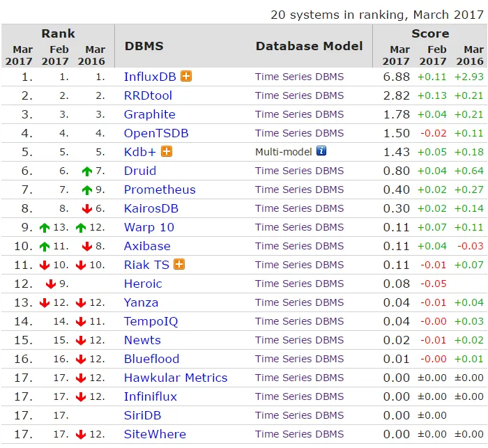Click the red down arrow beside 9. in Heroic row
Screen dimensions: 488x448
coord(51,284)
